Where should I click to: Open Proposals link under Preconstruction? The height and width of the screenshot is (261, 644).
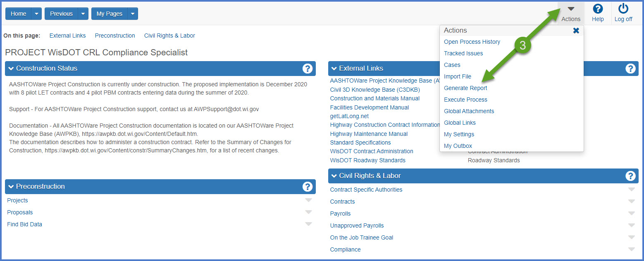tap(20, 212)
